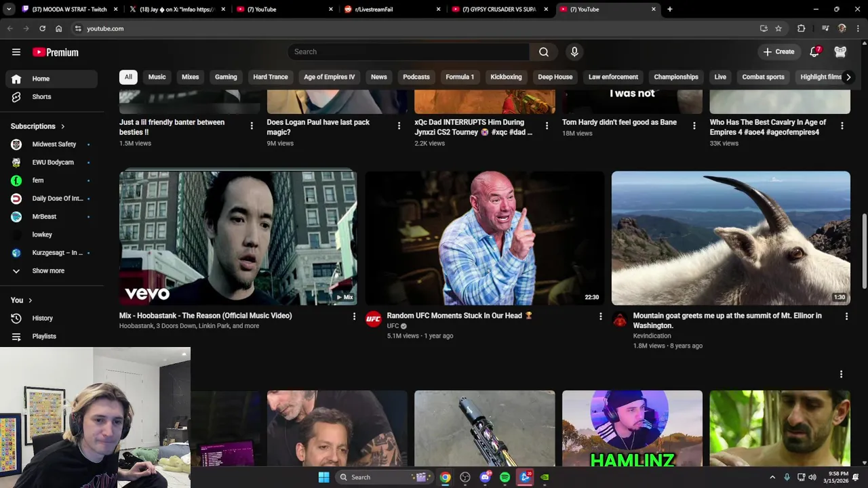Viewport: 868px width, 488px height.
Task: Open the HAMLINZ short thumbnail
Action: [632, 428]
